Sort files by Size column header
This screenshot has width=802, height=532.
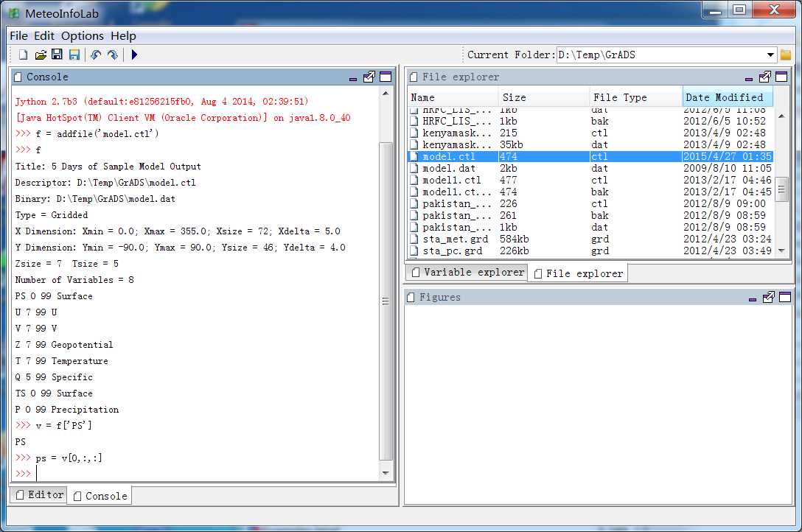tap(544, 97)
